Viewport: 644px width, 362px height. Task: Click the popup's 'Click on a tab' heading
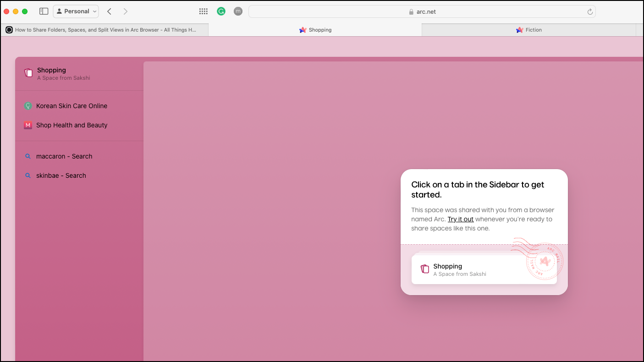pos(478,190)
